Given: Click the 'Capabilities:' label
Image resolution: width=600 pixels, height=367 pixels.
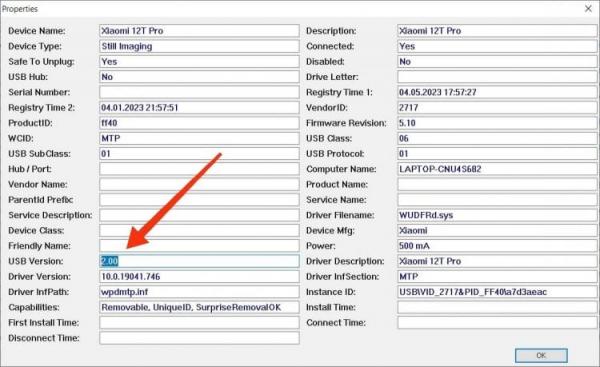Looking at the screenshot, I should 34,307.
